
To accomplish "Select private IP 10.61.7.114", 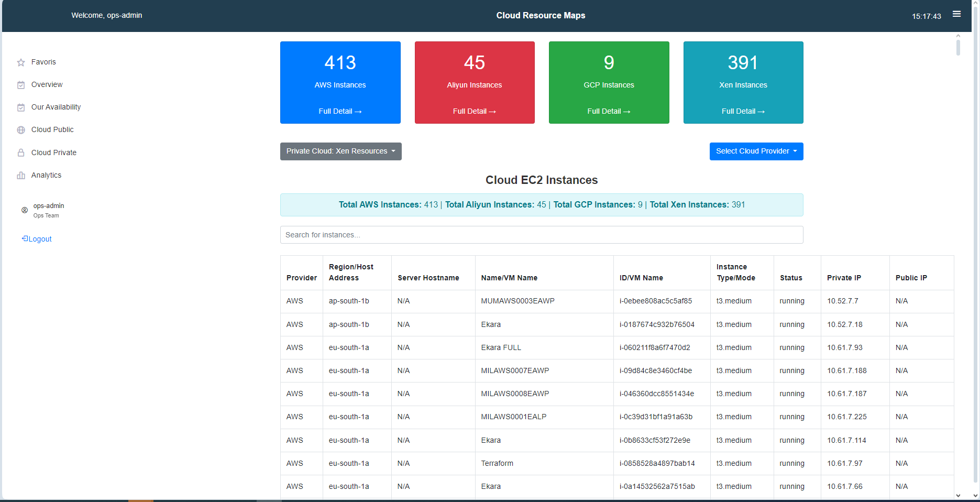I will pyautogui.click(x=846, y=440).
